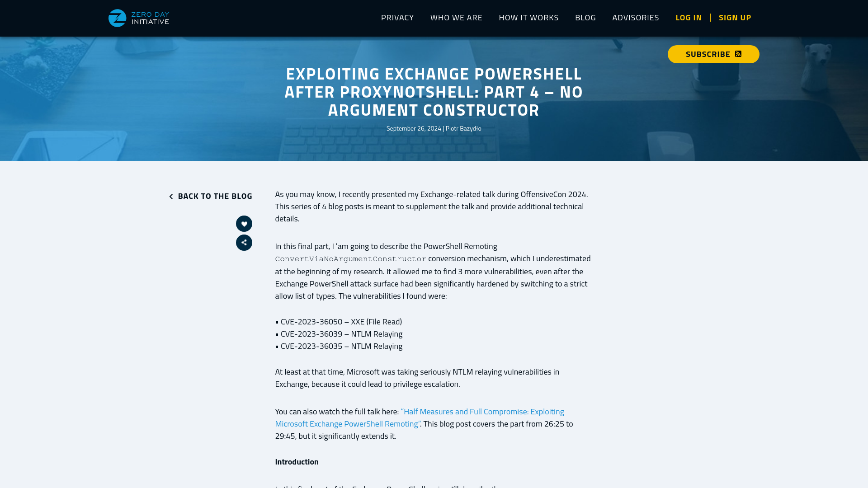Click the share icon below like button
The height and width of the screenshot is (488, 868).
click(244, 243)
